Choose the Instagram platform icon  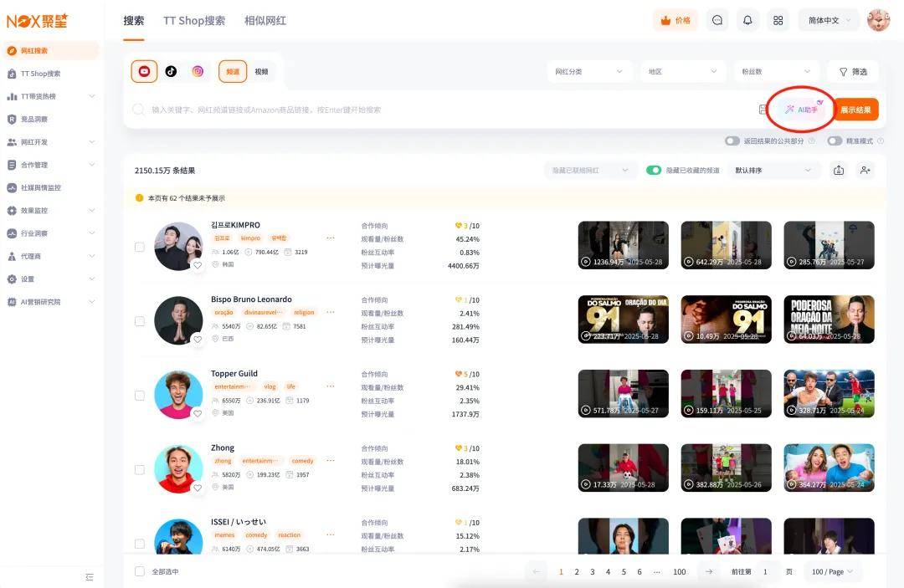tap(198, 72)
